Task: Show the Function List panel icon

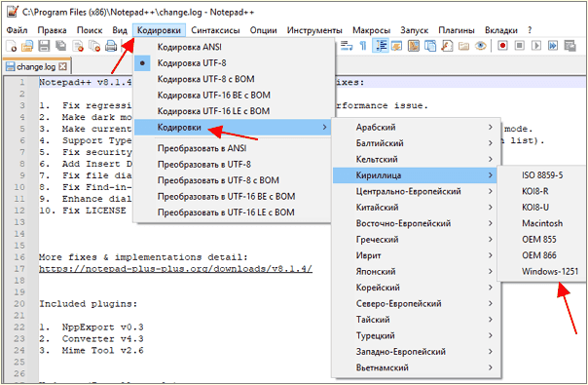Action: 447,46
